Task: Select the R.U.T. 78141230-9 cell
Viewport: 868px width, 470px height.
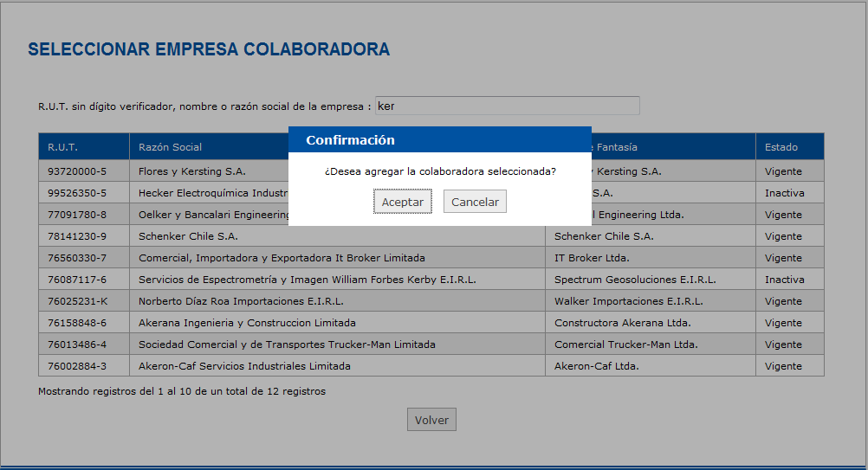Action: coord(77,236)
